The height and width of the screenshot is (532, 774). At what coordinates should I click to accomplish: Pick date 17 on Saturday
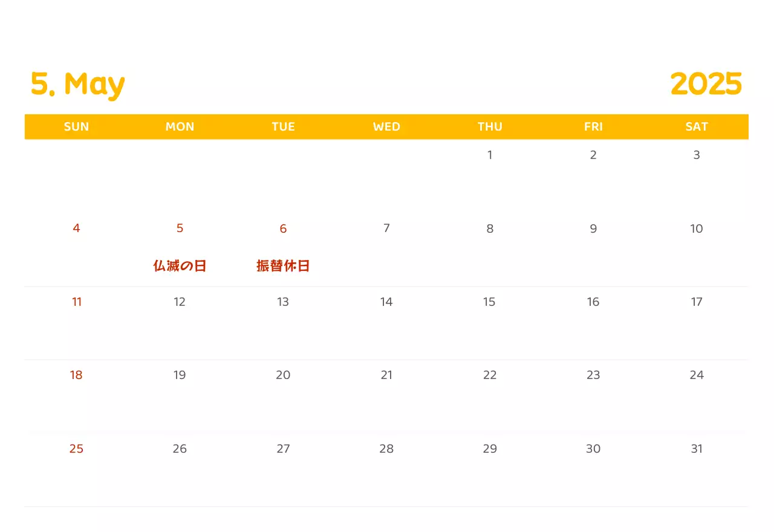pyautogui.click(x=697, y=302)
